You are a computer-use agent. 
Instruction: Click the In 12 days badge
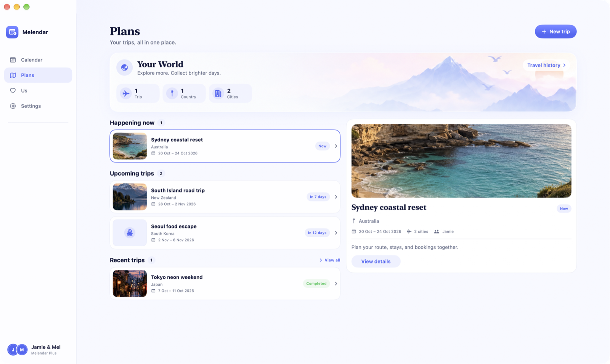[317, 233]
